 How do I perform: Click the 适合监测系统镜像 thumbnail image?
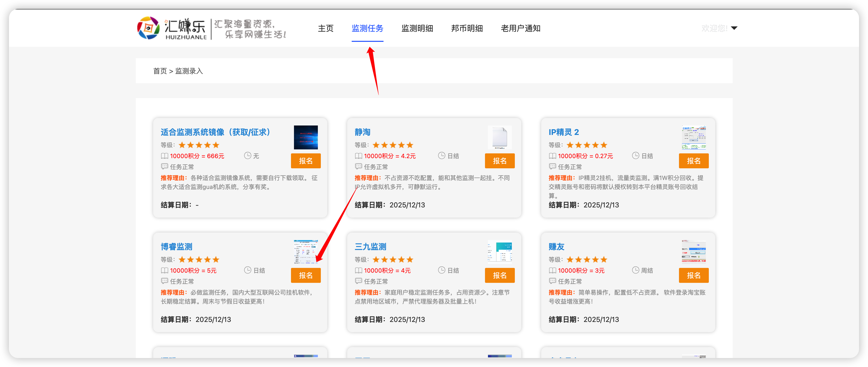(x=306, y=137)
